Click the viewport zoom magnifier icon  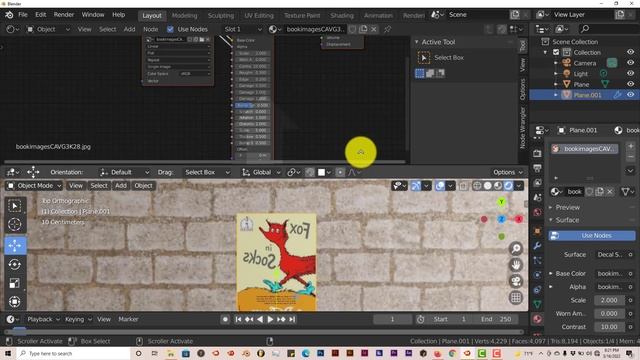click(516, 248)
